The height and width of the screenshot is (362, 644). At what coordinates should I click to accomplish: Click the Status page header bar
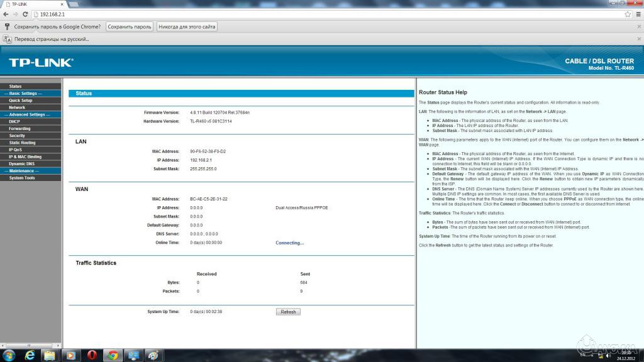(x=241, y=94)
